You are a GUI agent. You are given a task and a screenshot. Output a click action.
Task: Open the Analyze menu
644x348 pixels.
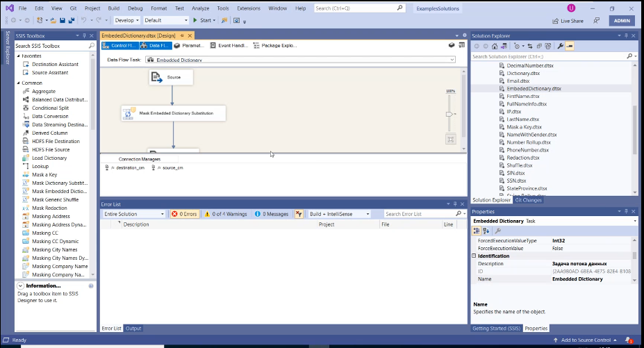201,8
